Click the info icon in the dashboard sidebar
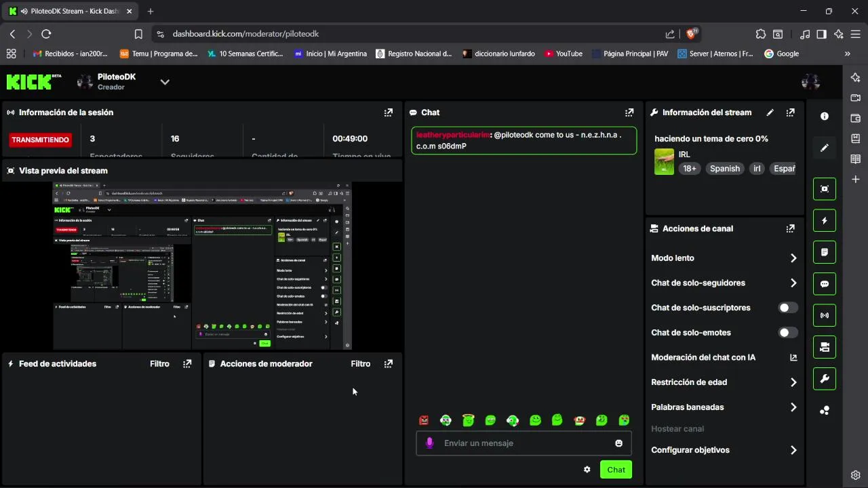This screenshot has width=868, height=488. coord(825,117)
